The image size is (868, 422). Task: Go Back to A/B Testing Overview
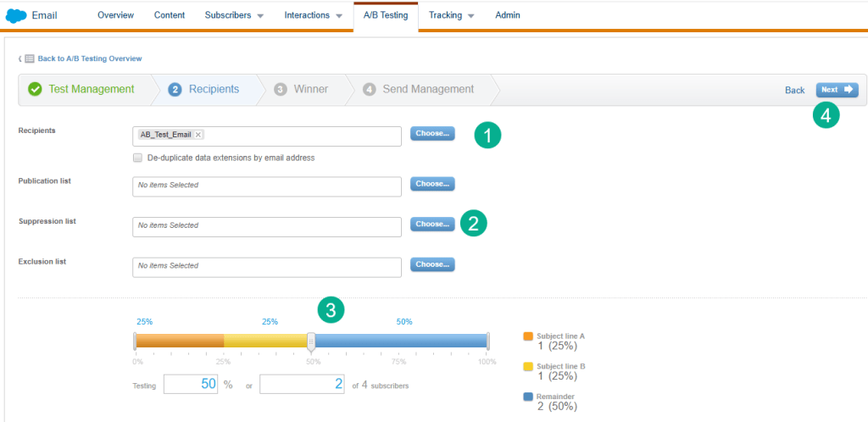pos(89,58)
